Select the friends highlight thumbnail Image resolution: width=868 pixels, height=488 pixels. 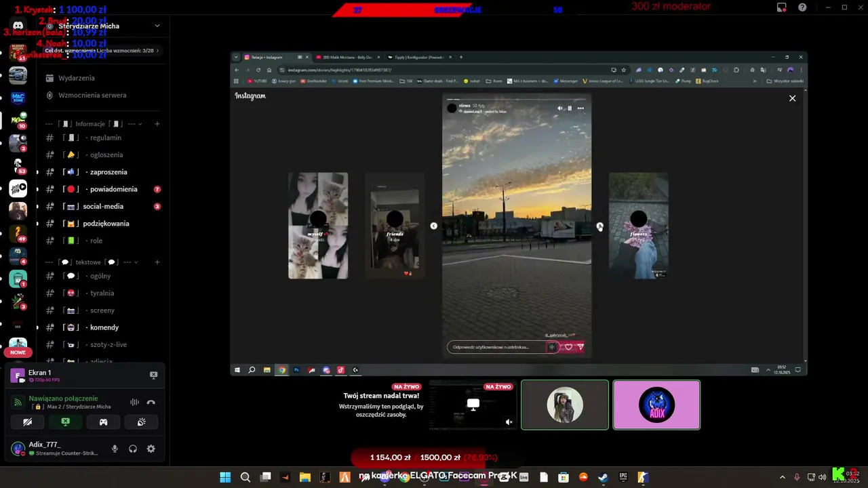pos(395,225)
